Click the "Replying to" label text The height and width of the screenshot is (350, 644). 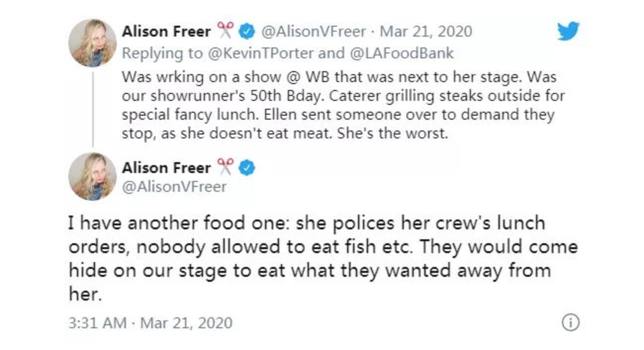(162, 53)
